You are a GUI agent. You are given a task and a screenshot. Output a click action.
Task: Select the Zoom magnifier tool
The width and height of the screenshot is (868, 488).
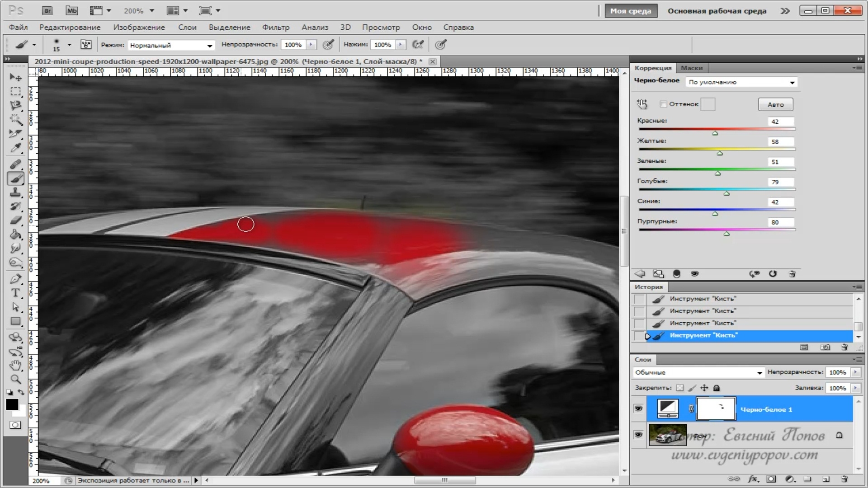pos(15,379)
